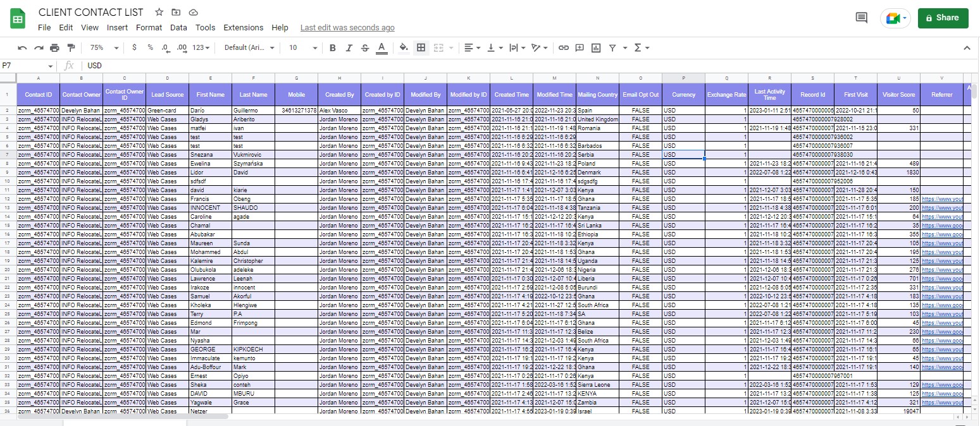Open the text color picker

point(381,48)
